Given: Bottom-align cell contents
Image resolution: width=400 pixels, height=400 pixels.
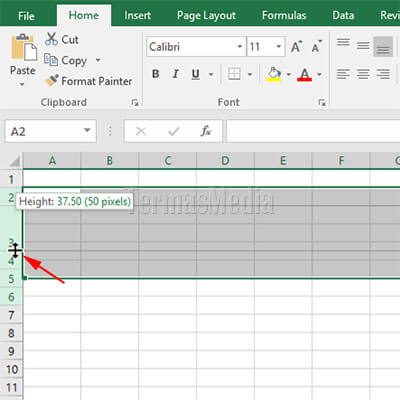Looking at the screenshot, I should point(383,47).
